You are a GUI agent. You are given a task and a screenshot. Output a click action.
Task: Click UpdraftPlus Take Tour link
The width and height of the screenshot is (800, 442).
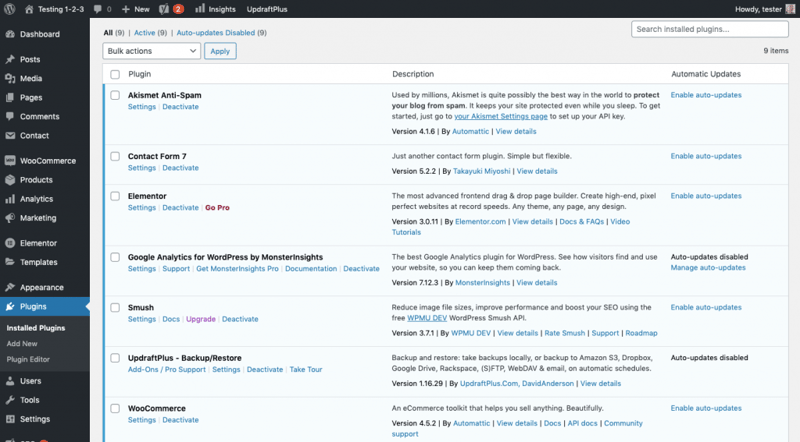coord(306,370)
